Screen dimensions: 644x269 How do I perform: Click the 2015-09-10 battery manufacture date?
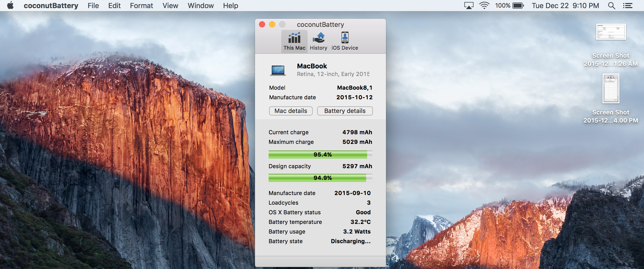(x=352, y=193)
